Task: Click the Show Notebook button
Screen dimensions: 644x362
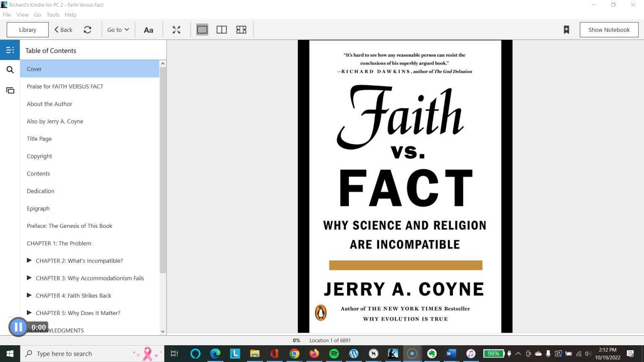Action: 609,29
